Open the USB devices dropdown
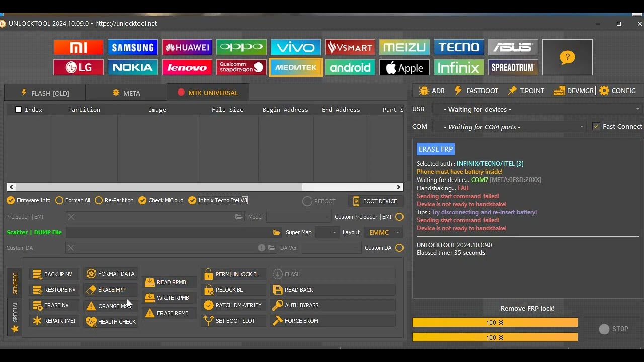The height and width of the screenshot is (362, 644). point(537,109)
